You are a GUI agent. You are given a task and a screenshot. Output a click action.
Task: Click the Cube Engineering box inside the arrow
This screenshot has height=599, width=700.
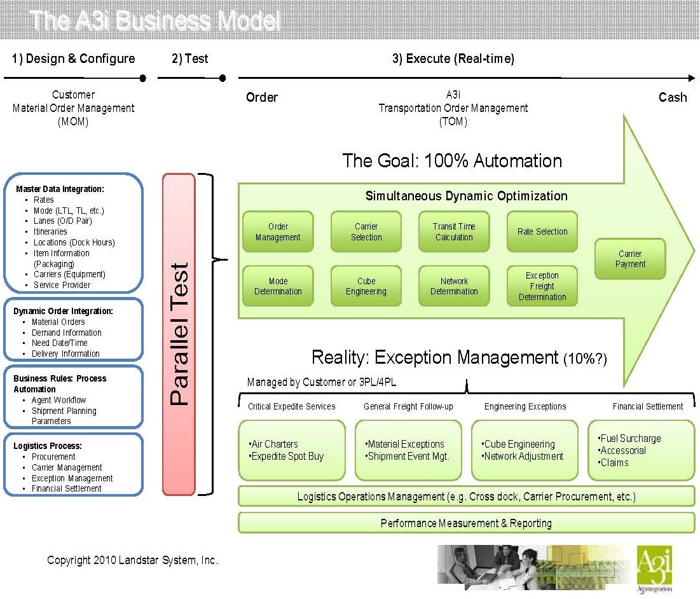point(366,286)
